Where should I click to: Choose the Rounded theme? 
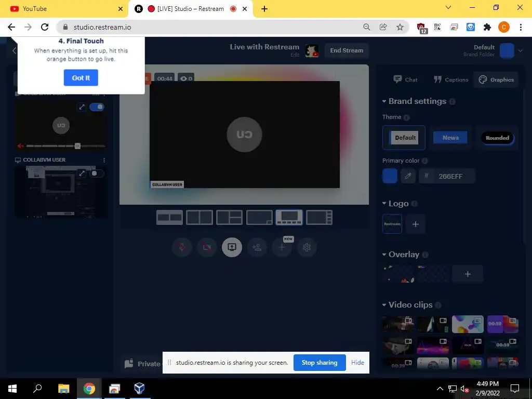coord(497,138)
